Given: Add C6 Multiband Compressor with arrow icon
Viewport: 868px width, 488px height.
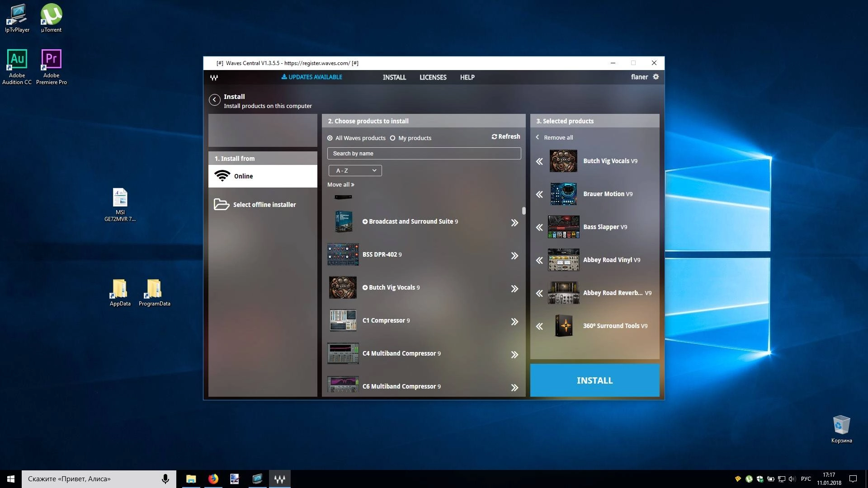Looking at the screenshot, I should click(x=514, y=388).
